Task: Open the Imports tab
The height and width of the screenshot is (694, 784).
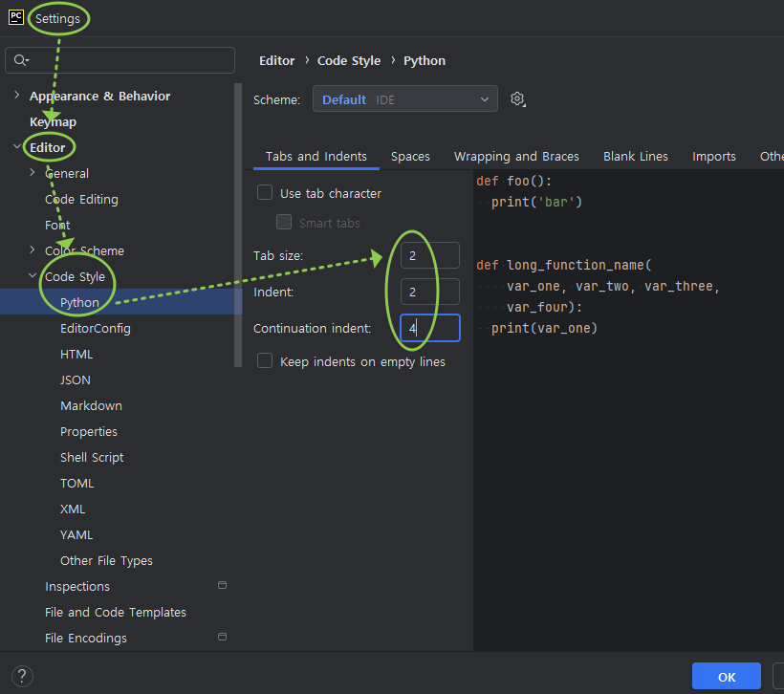Action: [x=713, y=157]
